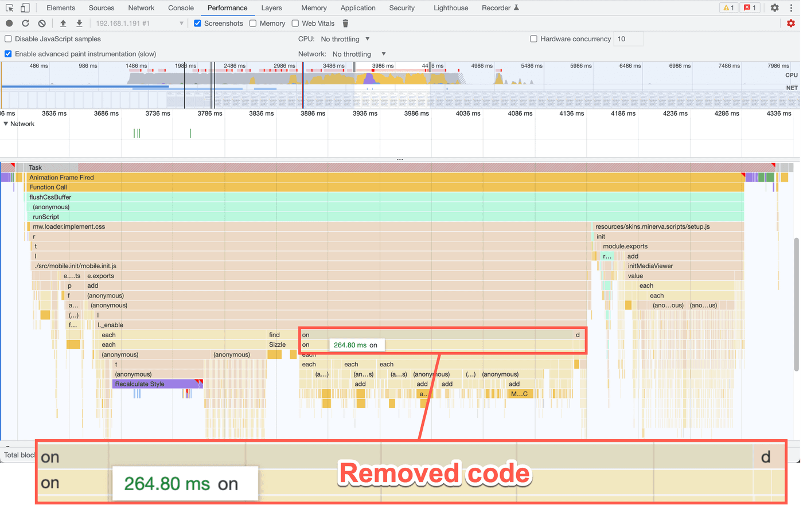Open the CPU throttling dropdown

(x=345, y=39)
